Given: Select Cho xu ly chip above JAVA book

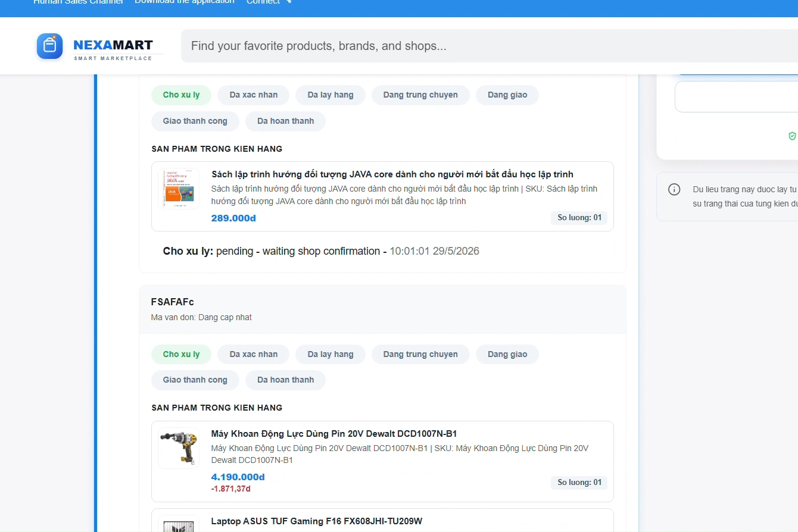Looking at the screenshot, I should tap(181, 95).
